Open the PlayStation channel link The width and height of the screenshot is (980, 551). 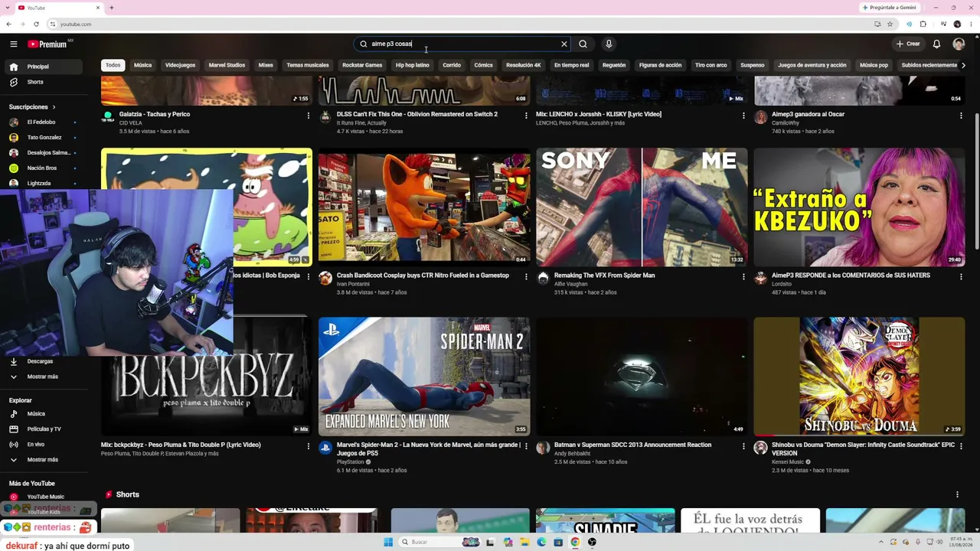pos(351,462)
